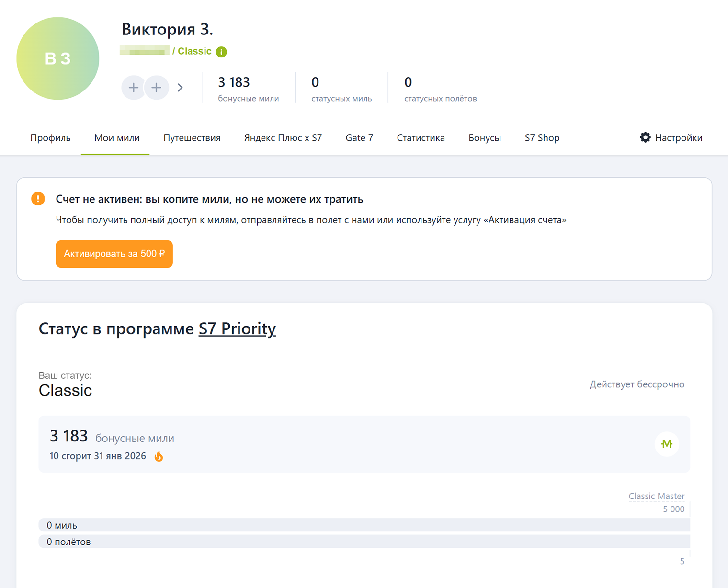Click the orange warning exclamation icon
This screenshot has width=728, height=588.
click(38, 199)
